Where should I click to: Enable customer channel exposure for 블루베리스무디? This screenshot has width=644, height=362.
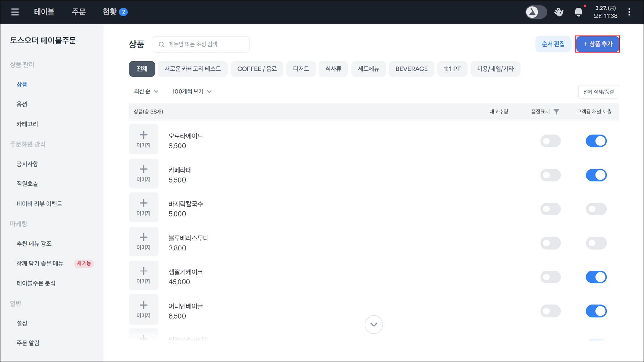tap(596, 243)
